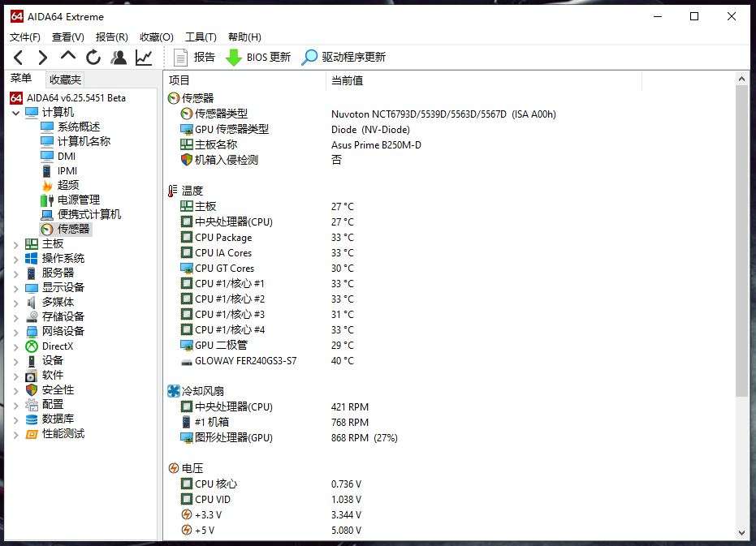Click the up-level arrow toolbar icon
The height and width of the screenshot is (546, 756).
click(68, 56)
